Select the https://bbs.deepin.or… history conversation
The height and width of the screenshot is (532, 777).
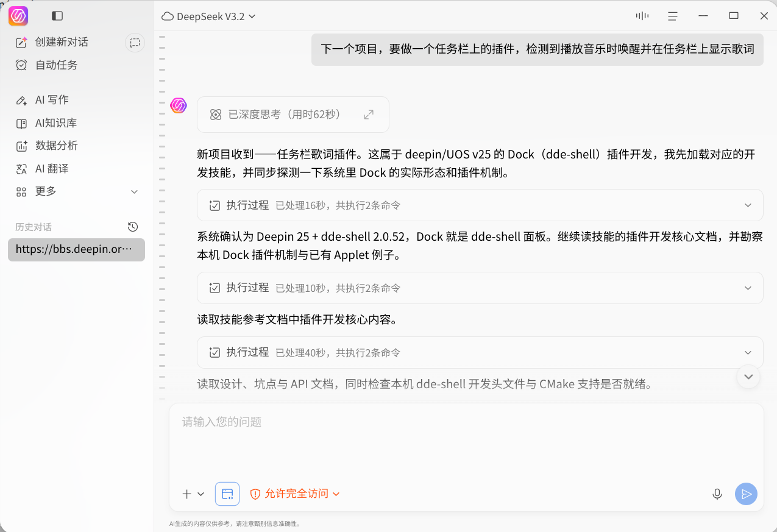click(77, 250)
